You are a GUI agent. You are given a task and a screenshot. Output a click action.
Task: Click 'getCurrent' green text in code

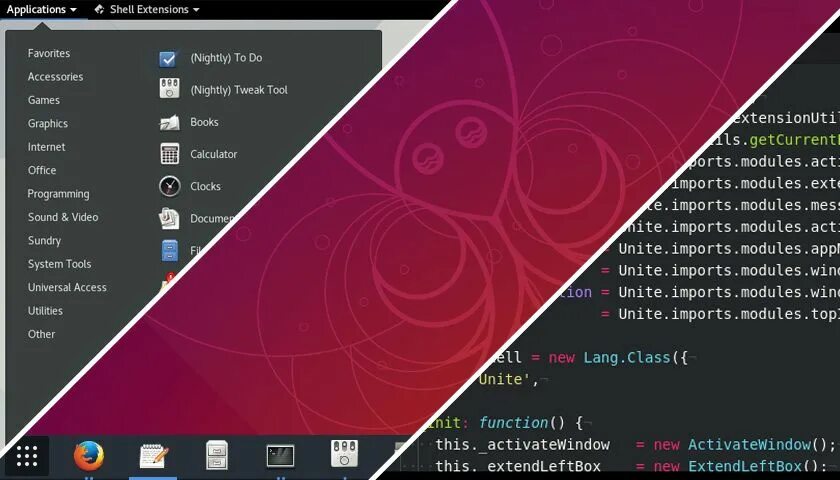793,140
